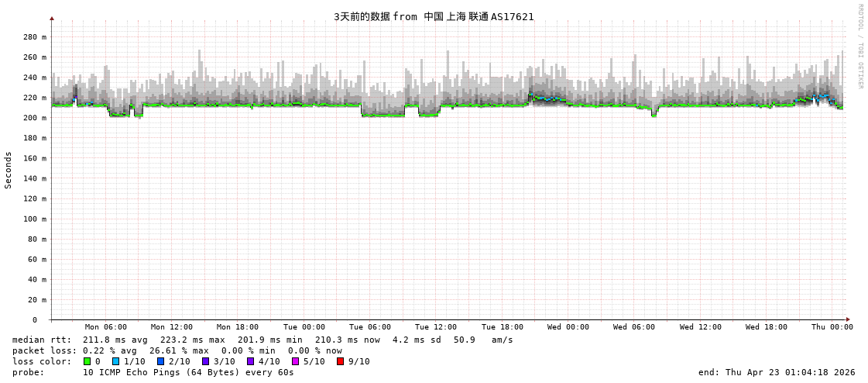Select the blue 2/10 loss color swatch
Screen dimensions: 868x383
[160, 361]
